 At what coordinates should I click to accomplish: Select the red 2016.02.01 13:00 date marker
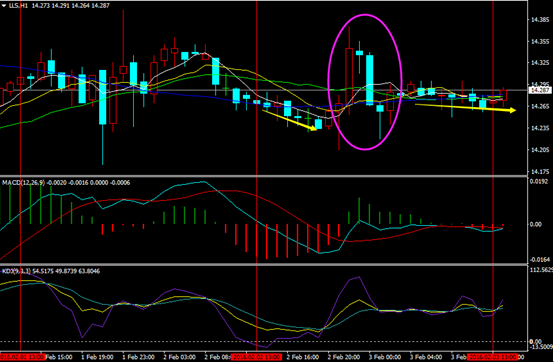point(22,357)
